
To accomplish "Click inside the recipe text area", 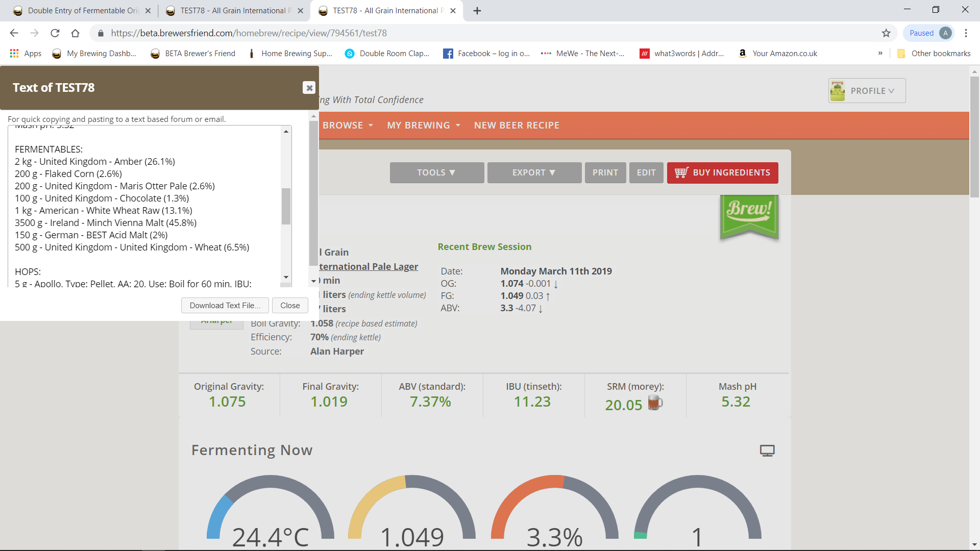I will tap(144, 206).
